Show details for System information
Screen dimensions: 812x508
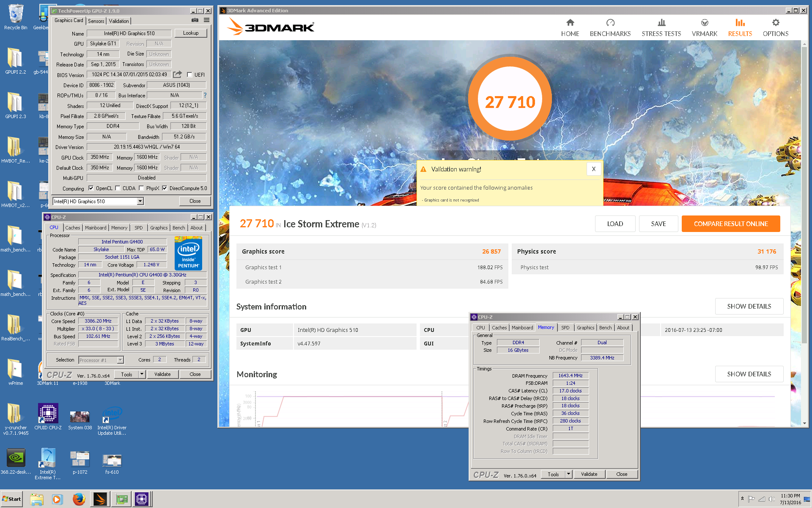[749, 306]
